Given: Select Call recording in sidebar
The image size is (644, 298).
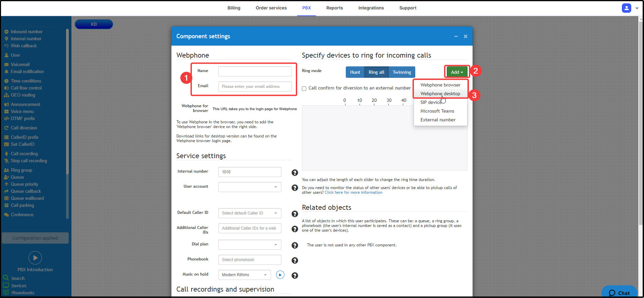Looking at the screenshot, I should click(24, 154).
